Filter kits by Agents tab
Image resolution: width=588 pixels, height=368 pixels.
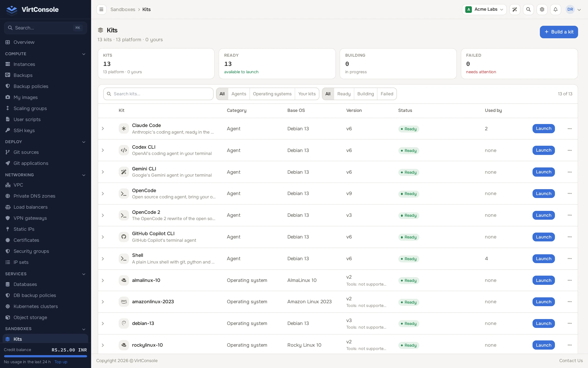click(239, 94)
